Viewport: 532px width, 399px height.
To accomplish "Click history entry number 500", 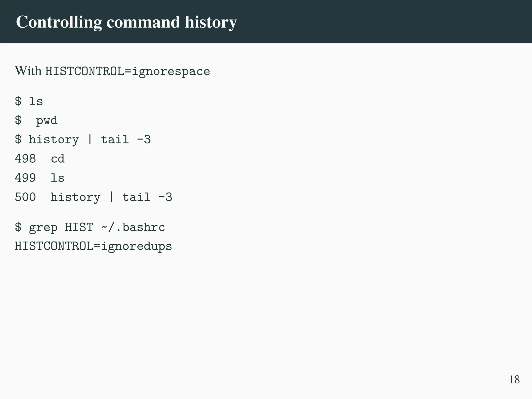I will [x=25, y=197].
